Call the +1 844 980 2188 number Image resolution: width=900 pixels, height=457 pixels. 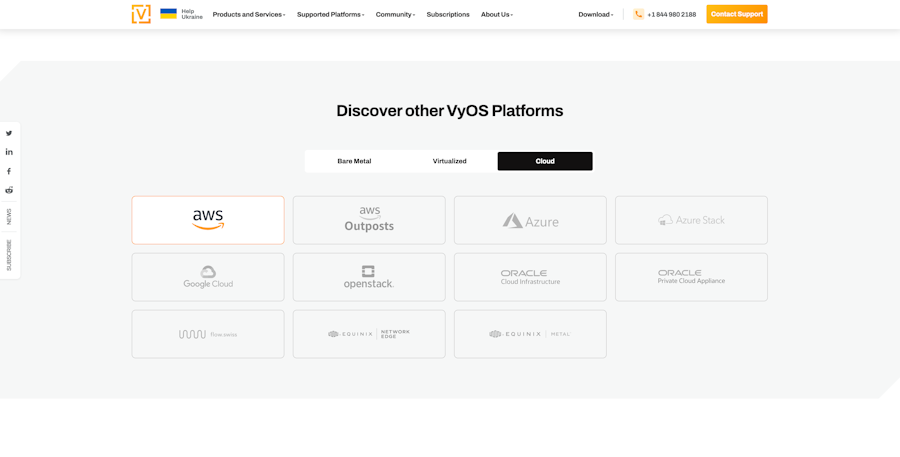[672, 14]
